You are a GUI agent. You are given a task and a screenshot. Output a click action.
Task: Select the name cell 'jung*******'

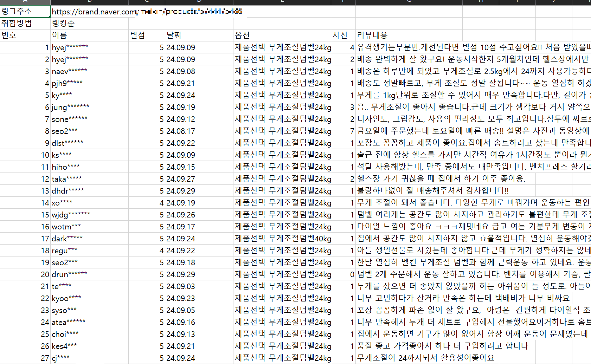90,107
